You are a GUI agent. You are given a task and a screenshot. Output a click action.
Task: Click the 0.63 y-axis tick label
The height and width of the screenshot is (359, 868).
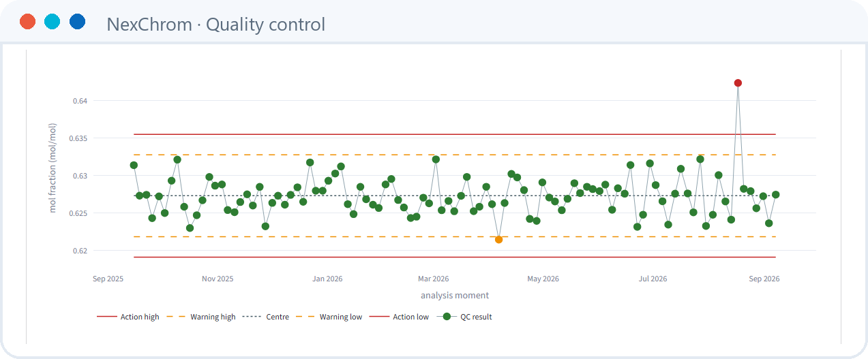pyautogui.click(x=80, y=176)
